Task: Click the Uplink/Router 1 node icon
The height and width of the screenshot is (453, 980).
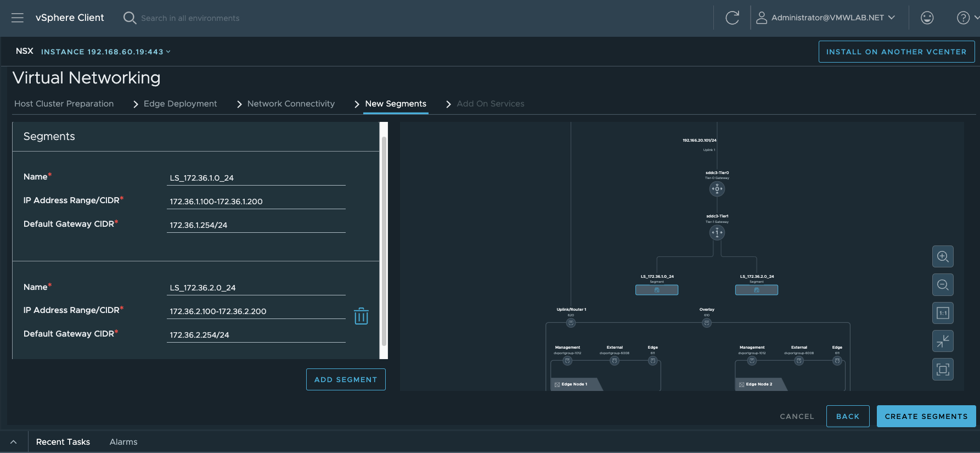Action: [571, 323]
